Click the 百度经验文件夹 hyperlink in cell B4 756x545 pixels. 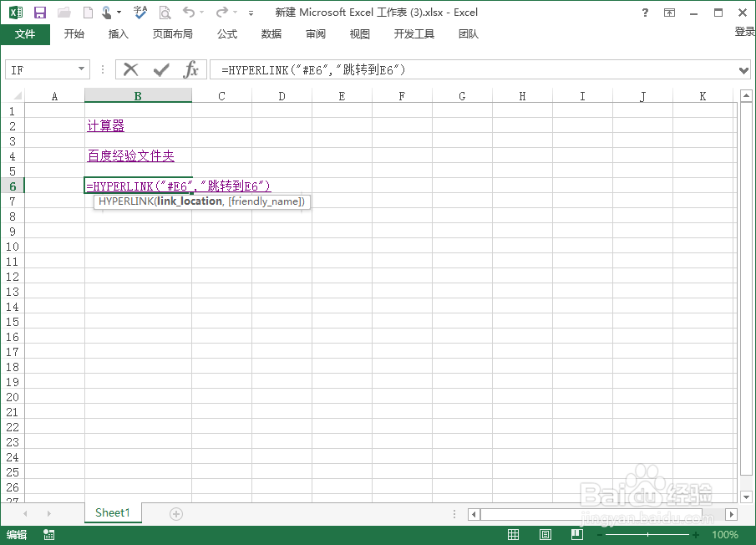point(130,155)
